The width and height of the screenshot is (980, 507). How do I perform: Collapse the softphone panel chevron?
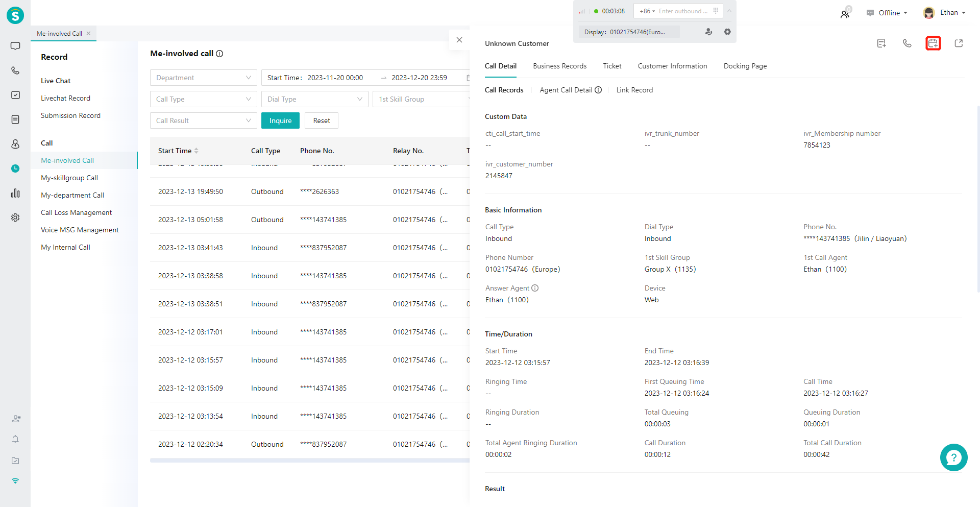click(x=729, y=11)
